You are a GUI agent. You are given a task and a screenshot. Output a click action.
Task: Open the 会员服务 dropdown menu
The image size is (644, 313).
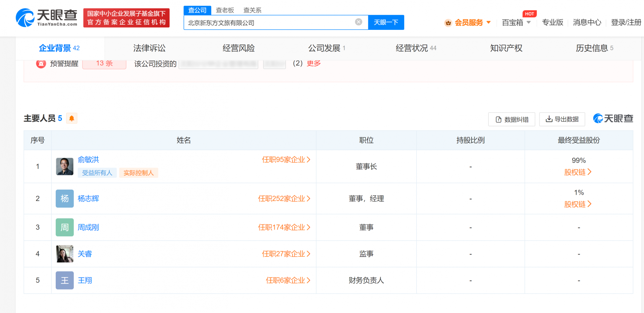[488, 22]
